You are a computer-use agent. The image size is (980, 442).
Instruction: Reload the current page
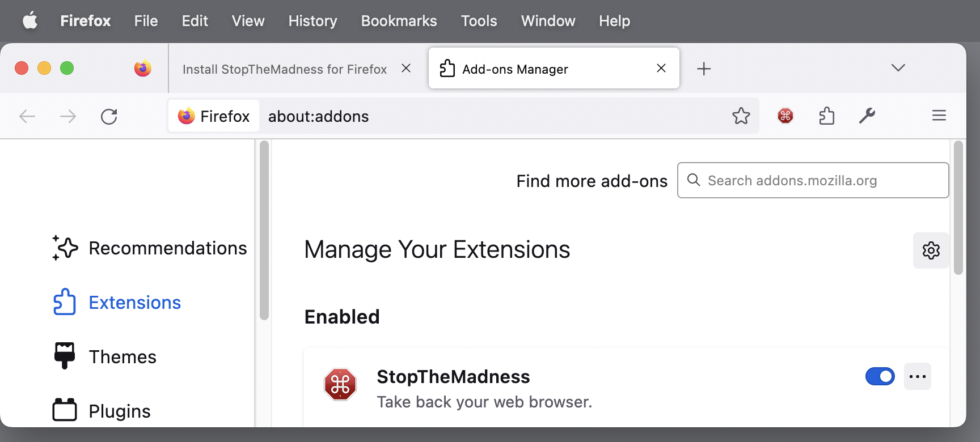tap(109, 117)
